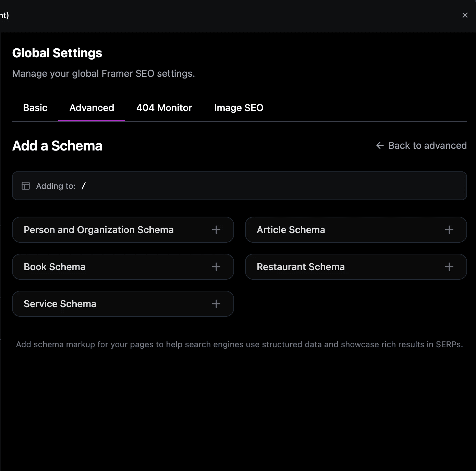Select the Advanced tab

[x=92, y=108]
